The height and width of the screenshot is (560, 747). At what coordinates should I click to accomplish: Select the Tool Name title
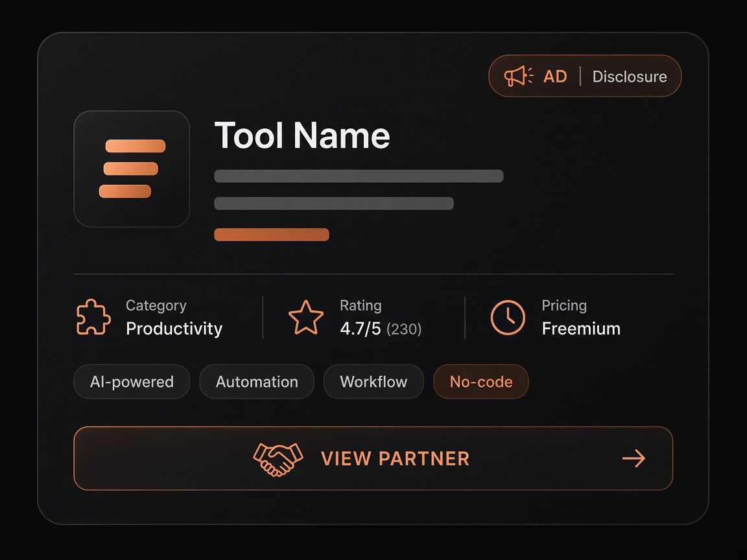click(x=302, y=135)
